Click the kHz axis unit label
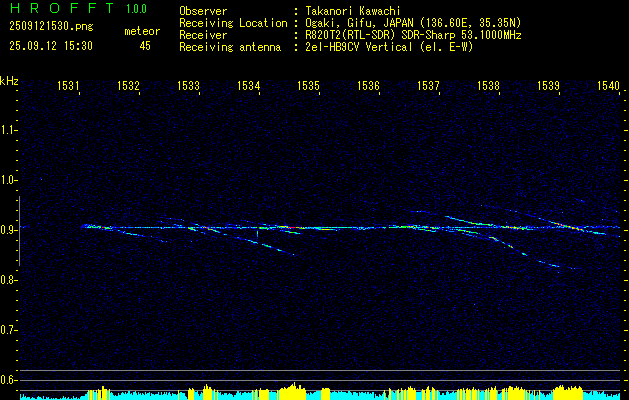Image resolution: width=629 pixels, height=400 pixels. coord(9,81)
